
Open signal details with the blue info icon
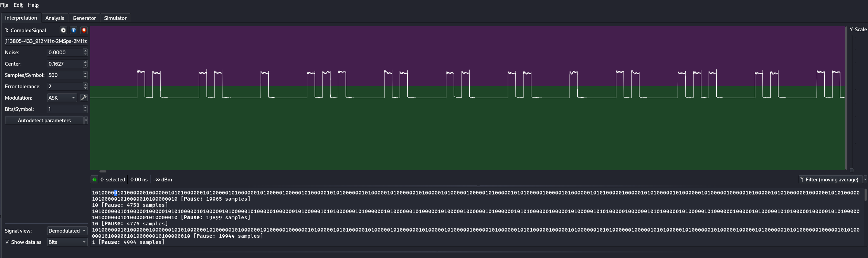point(74,30)
